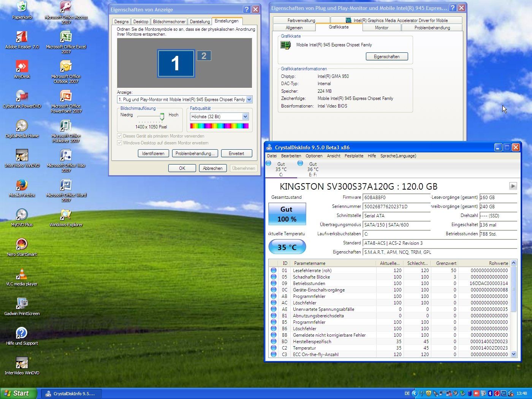This screenshot has height=399, width=532.
Task: Select the Adobe Reader 7.0 desktop icon
Action: click(x=22, y=40)
